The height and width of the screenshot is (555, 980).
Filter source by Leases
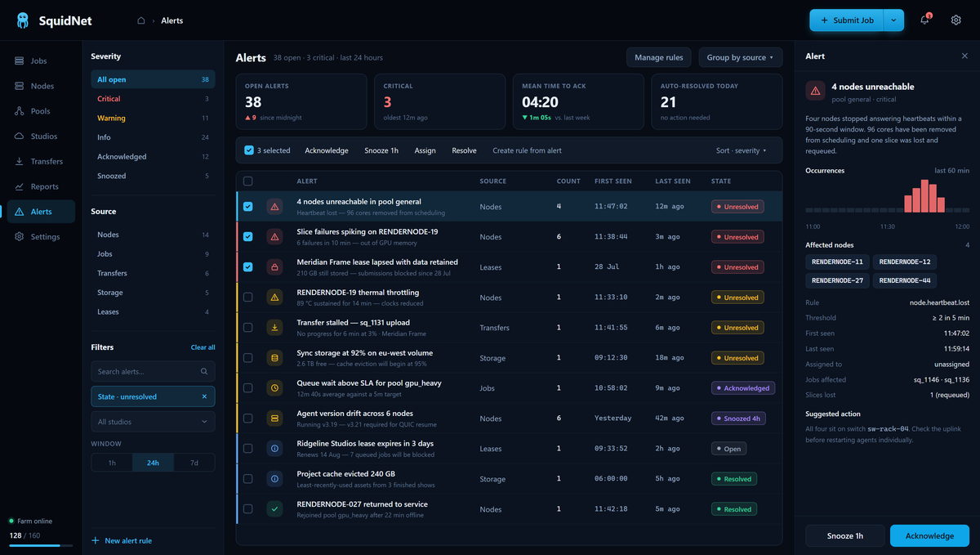(x=153, y=311)
